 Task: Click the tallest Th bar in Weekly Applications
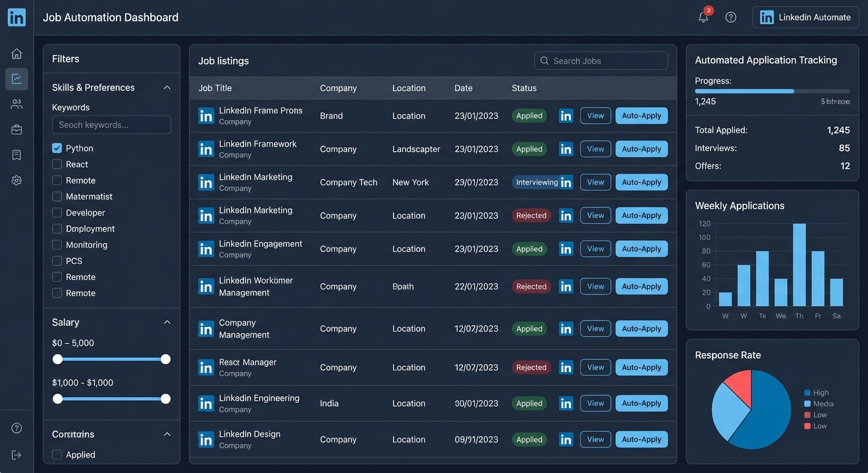[x=800, y=265]
